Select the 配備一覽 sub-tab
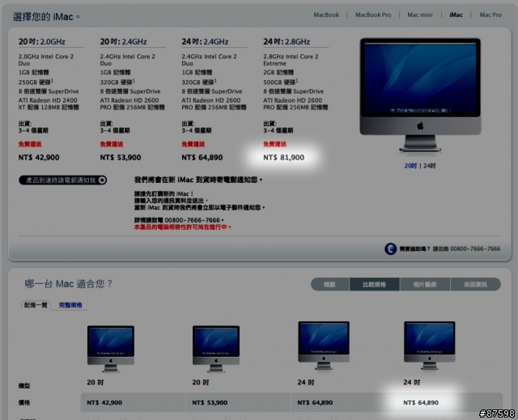Image resolution: width=518 pixels, height=420 pixels. tap(36, 305)
